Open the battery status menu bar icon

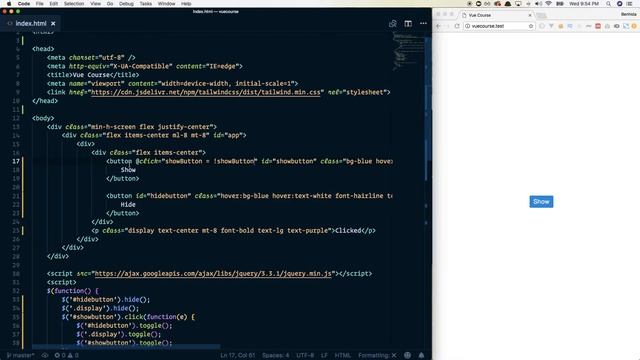(x=560, y=4)
